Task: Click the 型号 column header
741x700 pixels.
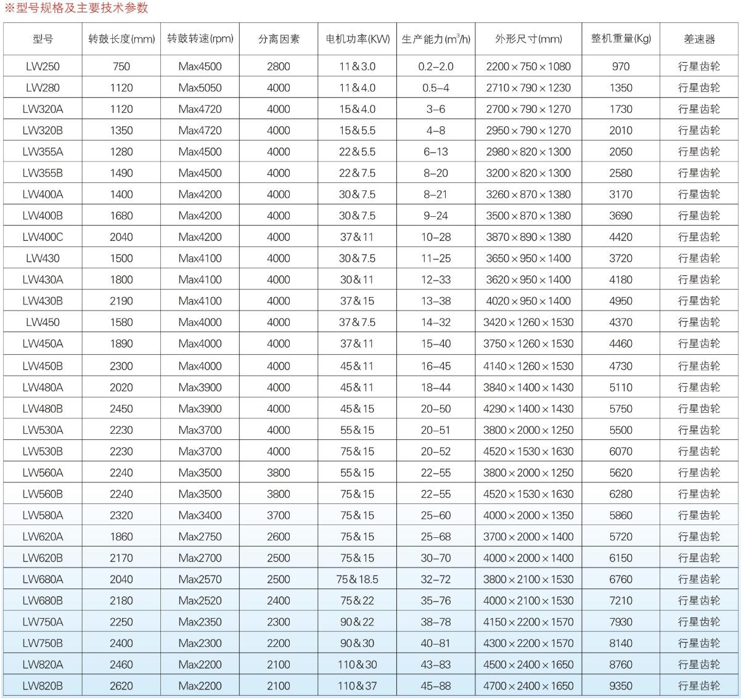Action: (43, 39)
